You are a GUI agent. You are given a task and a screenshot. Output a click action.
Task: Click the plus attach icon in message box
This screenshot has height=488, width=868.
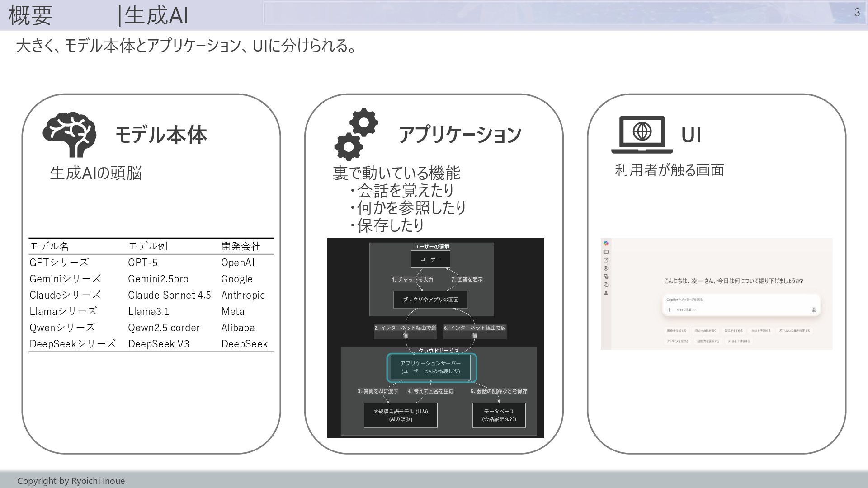point(669,310)
